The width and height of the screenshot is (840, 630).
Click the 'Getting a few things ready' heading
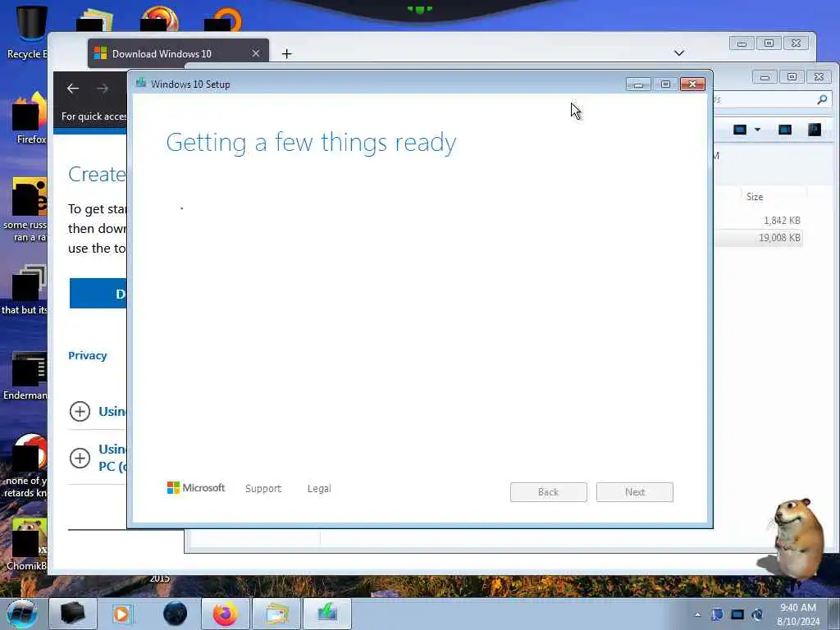pyautogui.click(x=311, y=143)
